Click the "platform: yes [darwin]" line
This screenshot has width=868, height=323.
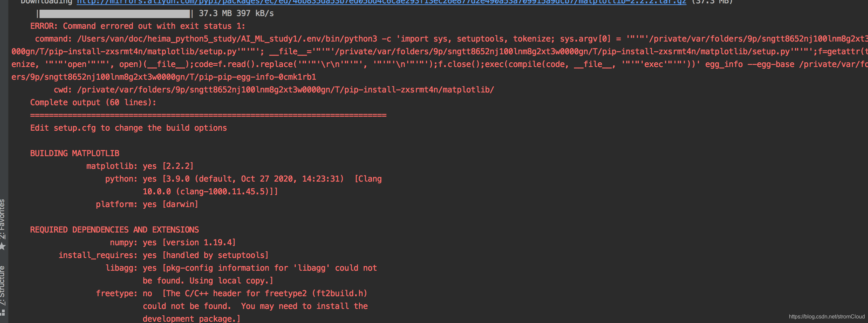[x=147, y=204]
